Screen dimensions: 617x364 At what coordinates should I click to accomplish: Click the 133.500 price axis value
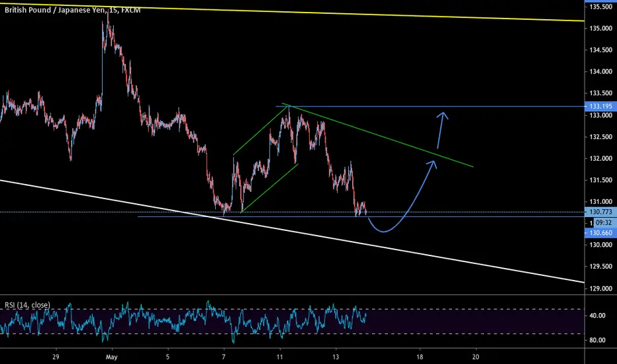[601, 93]
